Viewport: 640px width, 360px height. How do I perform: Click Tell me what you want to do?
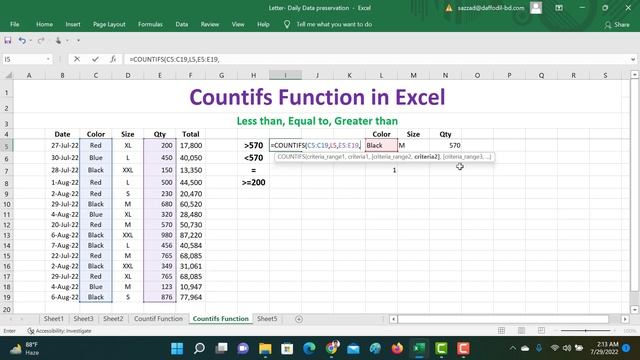(x=334, y=24)
